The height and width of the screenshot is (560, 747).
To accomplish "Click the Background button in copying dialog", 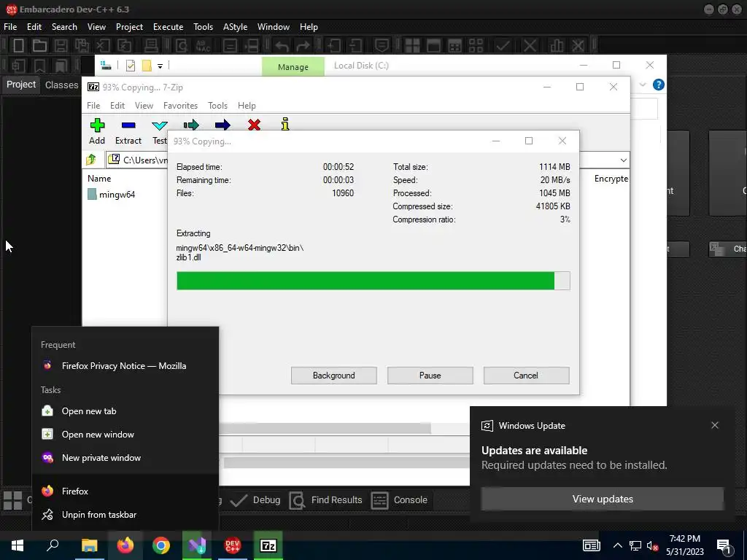I will pyautogui.click(x=334, y=376).
